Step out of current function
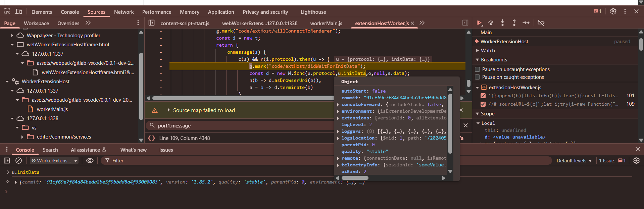644x209 pixels. tap(514, 23)
